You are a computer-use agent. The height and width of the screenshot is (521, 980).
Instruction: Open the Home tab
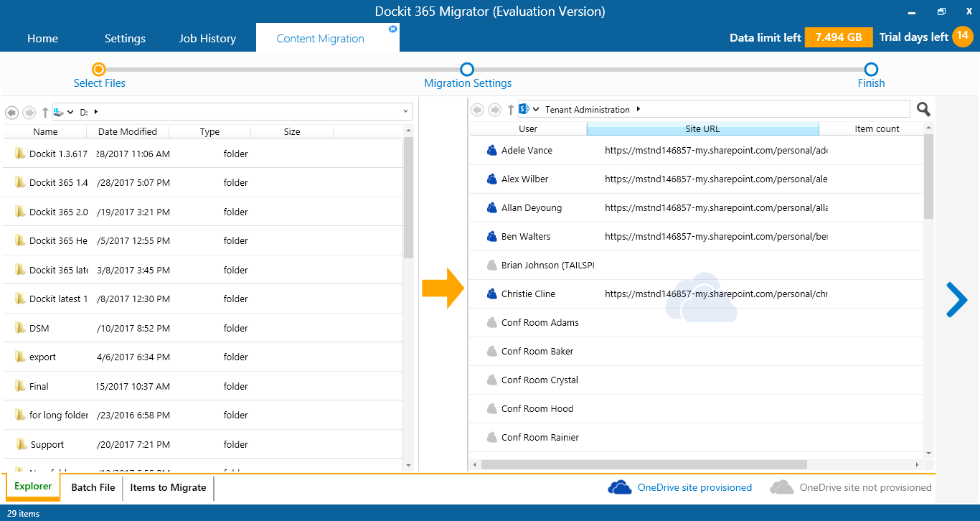pyautogui.click(x=42, y=39)
